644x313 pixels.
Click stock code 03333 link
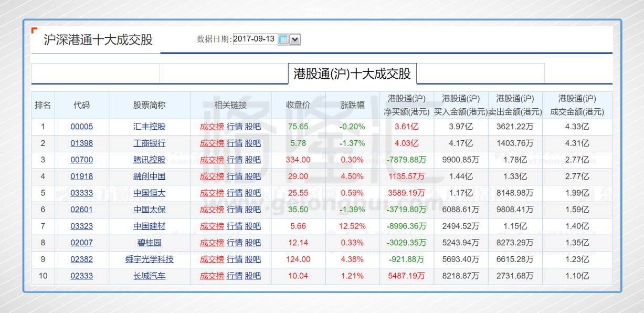[x=81, y=193]
